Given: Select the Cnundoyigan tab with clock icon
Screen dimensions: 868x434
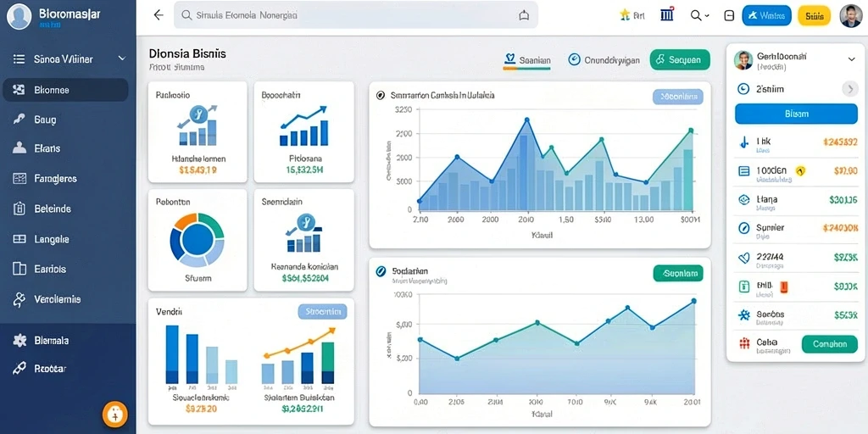Looking at the screenshot, I should click(604, 60).
